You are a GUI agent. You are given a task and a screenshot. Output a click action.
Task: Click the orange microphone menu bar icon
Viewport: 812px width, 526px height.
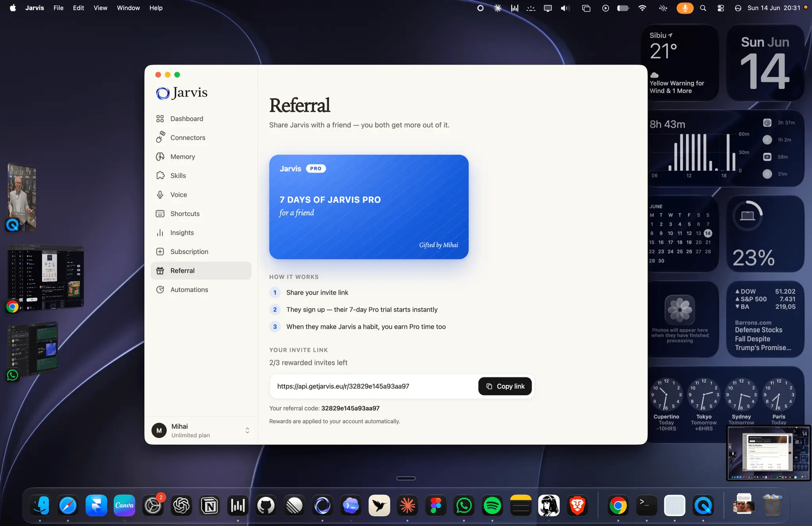pos(685,8)
